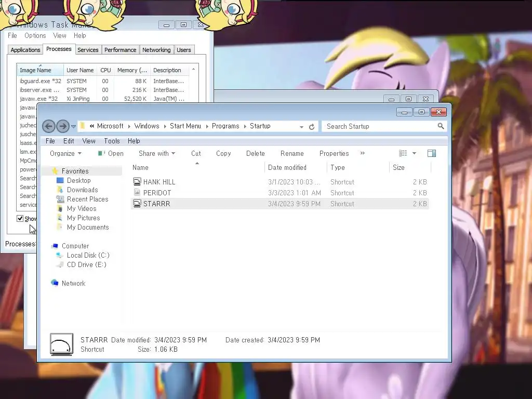Open My Documents in Favorites

coord(87,228)
